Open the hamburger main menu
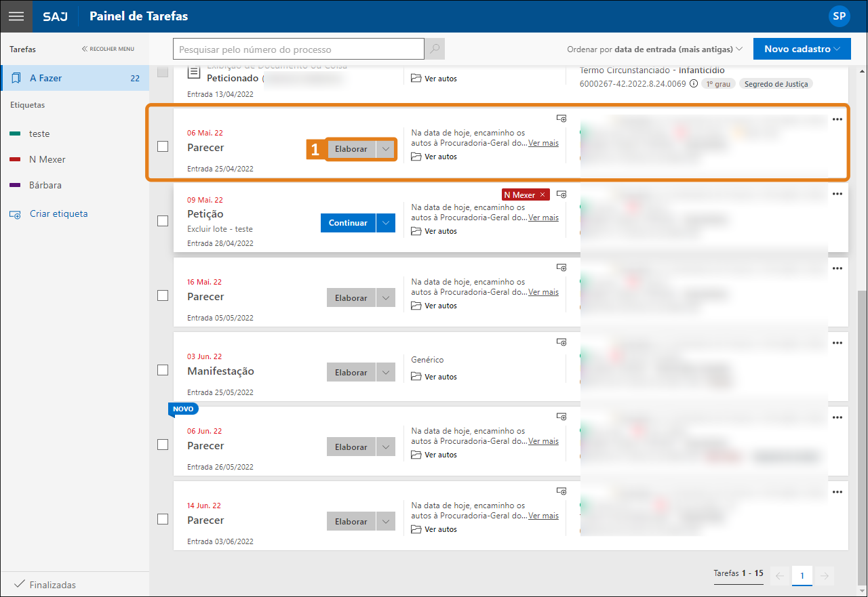This screenshot has height=597, width=868. click(16, 16)
